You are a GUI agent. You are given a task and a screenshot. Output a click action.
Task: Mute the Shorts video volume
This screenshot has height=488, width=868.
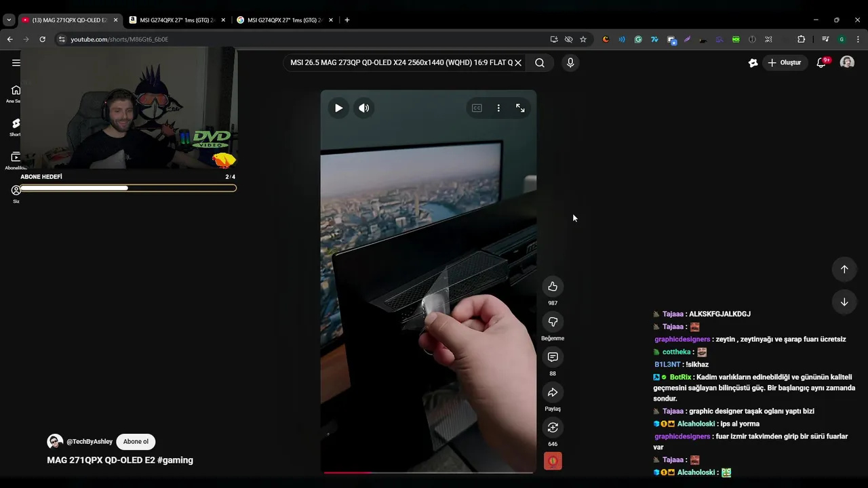(x=364, y=108)
